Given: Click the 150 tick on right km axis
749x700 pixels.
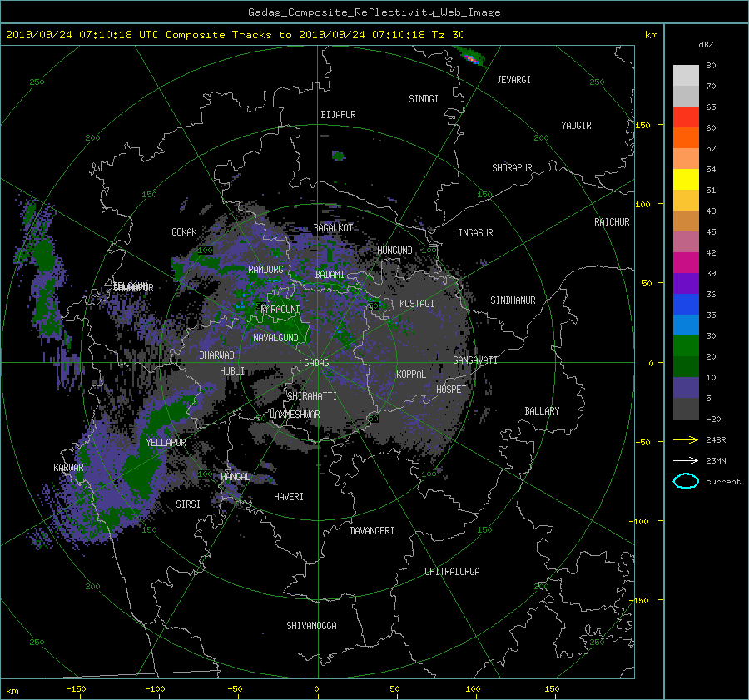Looking at the screenshot, I should point(643,125).
